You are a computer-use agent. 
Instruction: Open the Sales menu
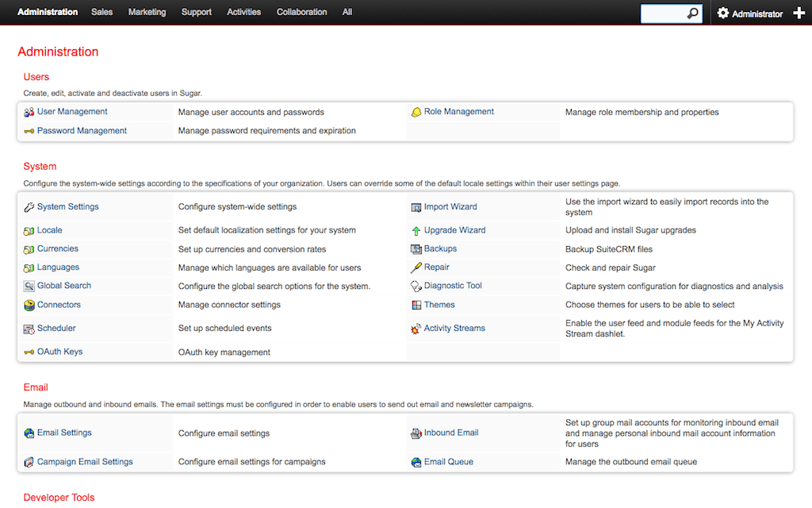tap(101, 12)
